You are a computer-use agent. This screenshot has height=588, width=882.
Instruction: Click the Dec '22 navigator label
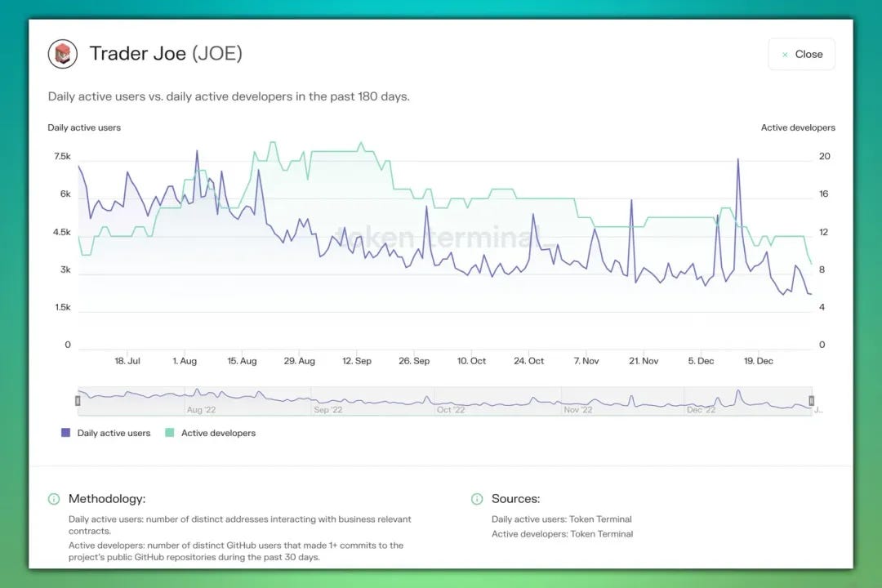(701, 410)
